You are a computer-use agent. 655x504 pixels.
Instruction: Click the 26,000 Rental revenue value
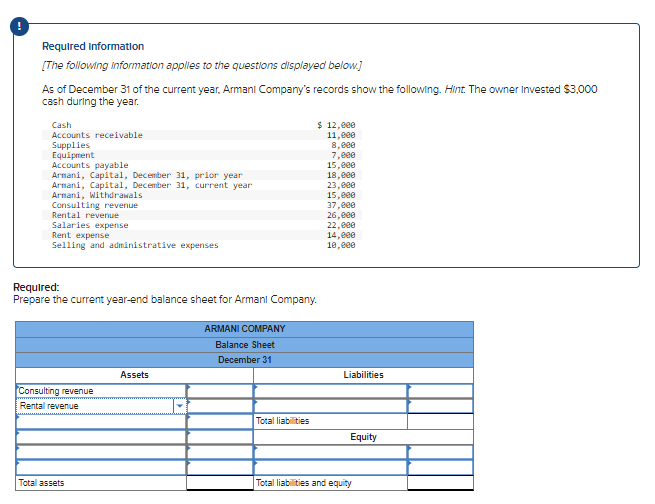point(341,215)
